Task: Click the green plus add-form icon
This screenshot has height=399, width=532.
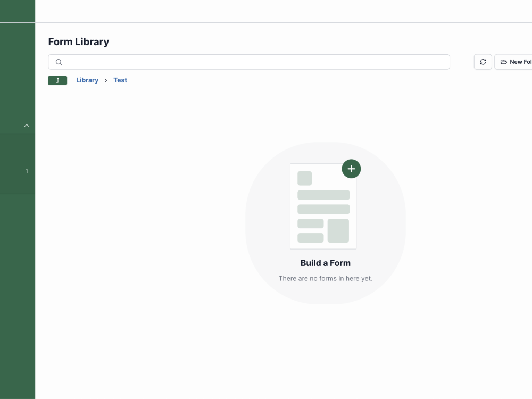Action: click(351, 169)
